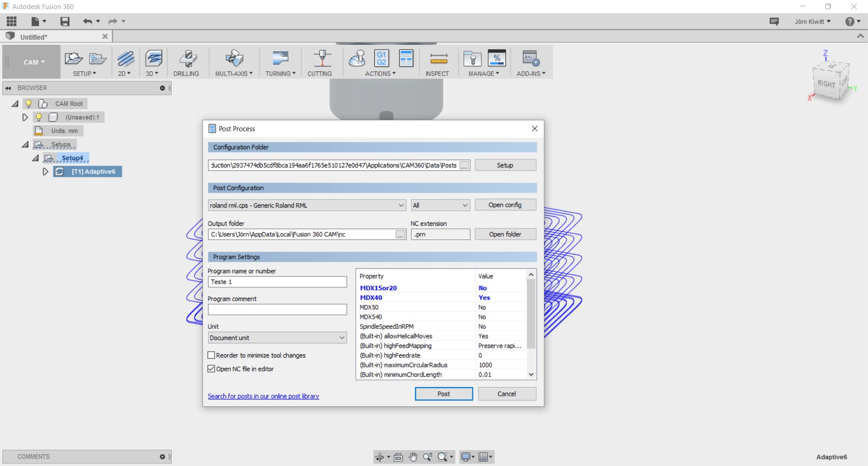Close the Post Process dialog
Viewport: 868px width, 466px height.
tap(535, 128)
